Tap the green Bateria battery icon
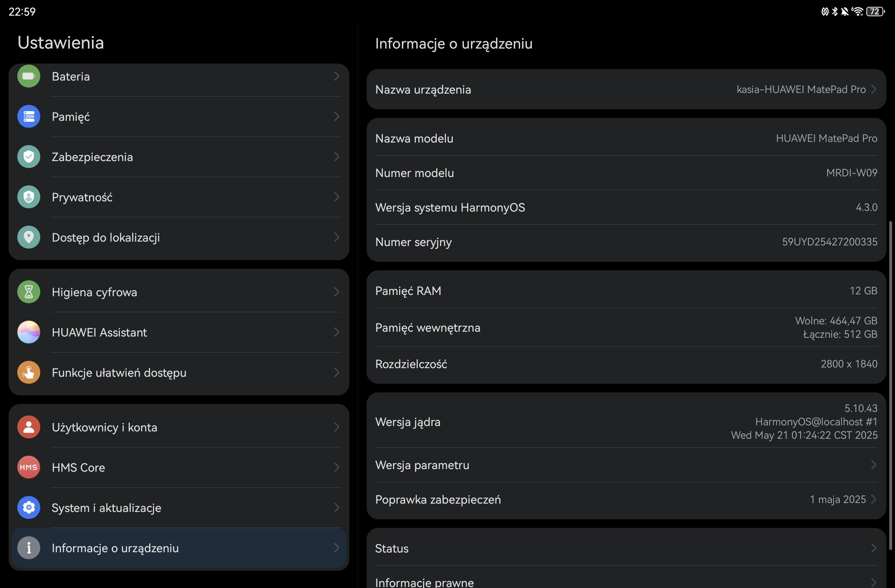Image resolution: width=895 pixels, height=588 pixels. [28, 76]
